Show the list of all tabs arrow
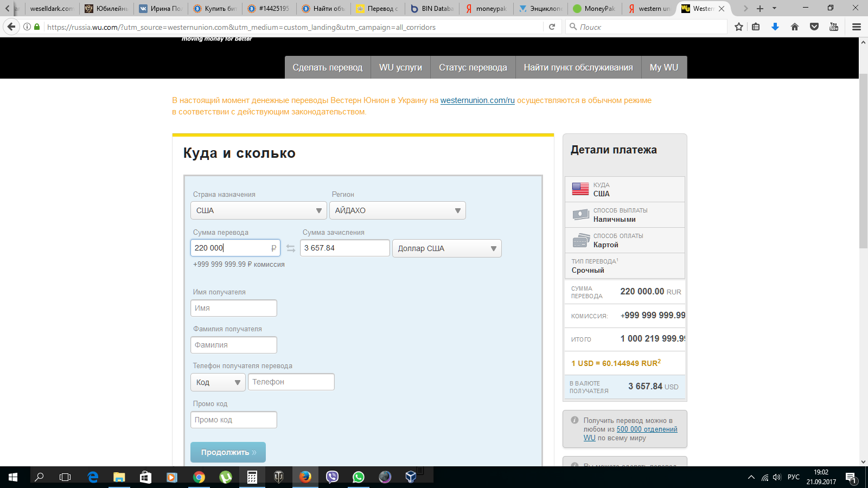Viewport: 868px width, 488px height. (x=774, y=8)
